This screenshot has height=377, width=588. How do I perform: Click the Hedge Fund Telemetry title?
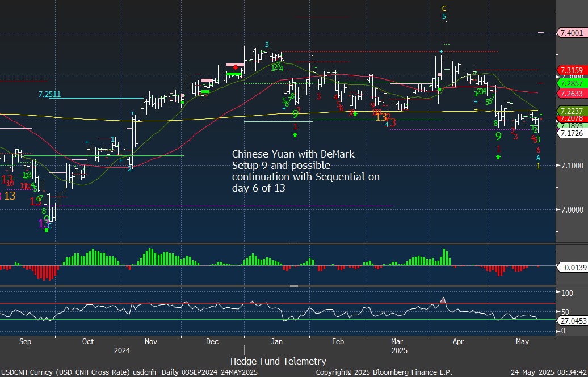coord(278,361)
